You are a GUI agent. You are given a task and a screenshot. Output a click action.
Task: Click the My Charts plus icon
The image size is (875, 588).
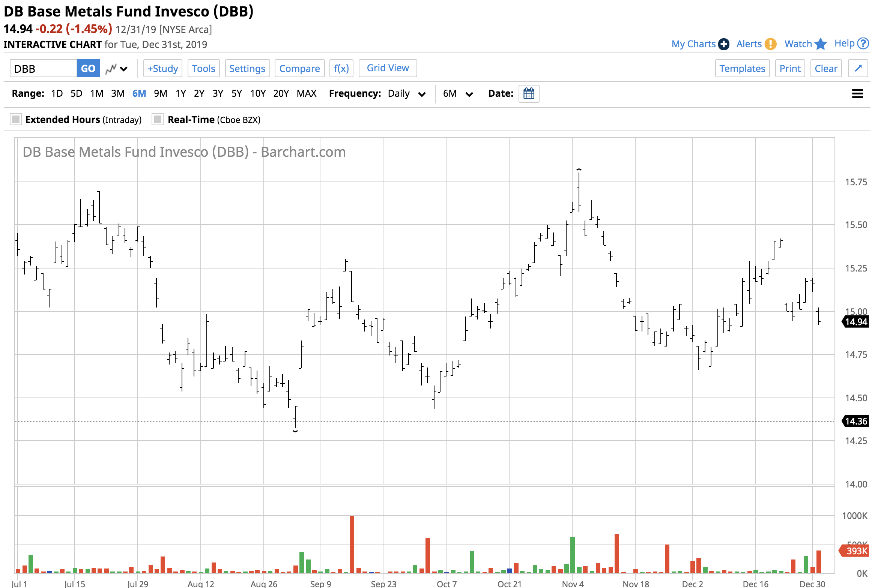point(724,44)
